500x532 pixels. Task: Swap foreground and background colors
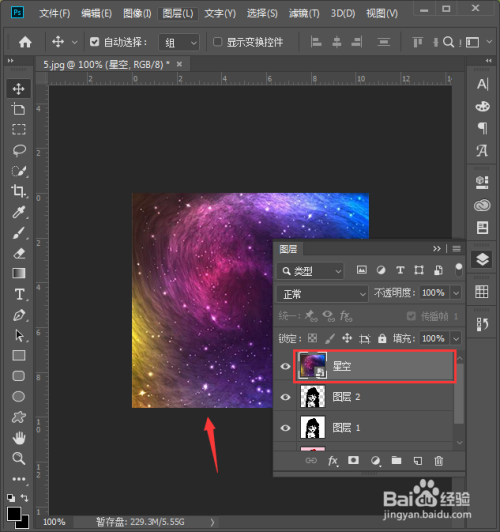(x=24, y=498)
